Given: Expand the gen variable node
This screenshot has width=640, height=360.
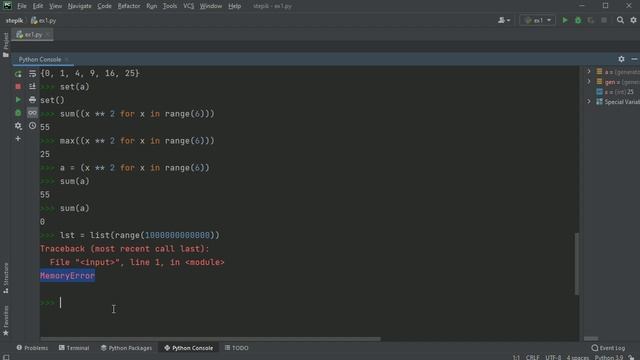Looking at the screenshot, I should [589, 82].
